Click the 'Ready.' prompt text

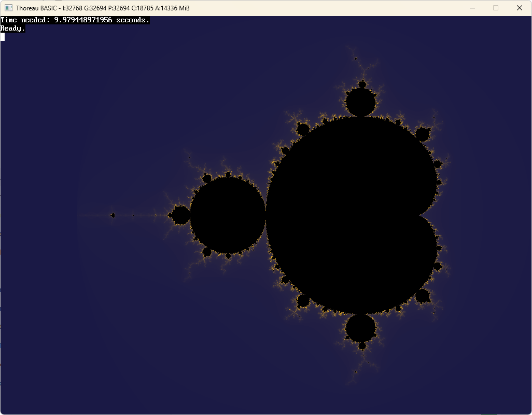tap(13, 29)
